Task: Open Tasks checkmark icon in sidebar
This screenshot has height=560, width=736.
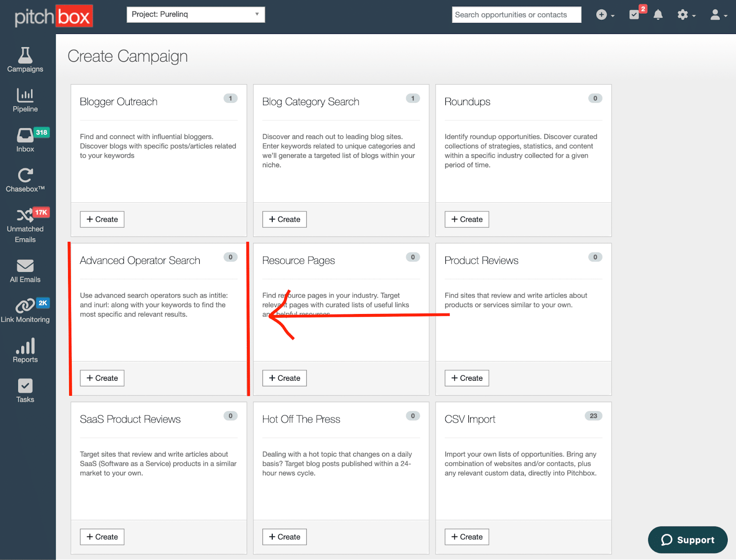Action: tap(25, 386)
